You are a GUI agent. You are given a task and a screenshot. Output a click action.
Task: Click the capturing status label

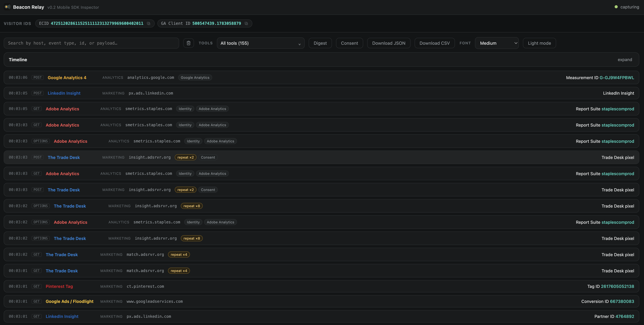pyautogui.click(x=629, y=7)
